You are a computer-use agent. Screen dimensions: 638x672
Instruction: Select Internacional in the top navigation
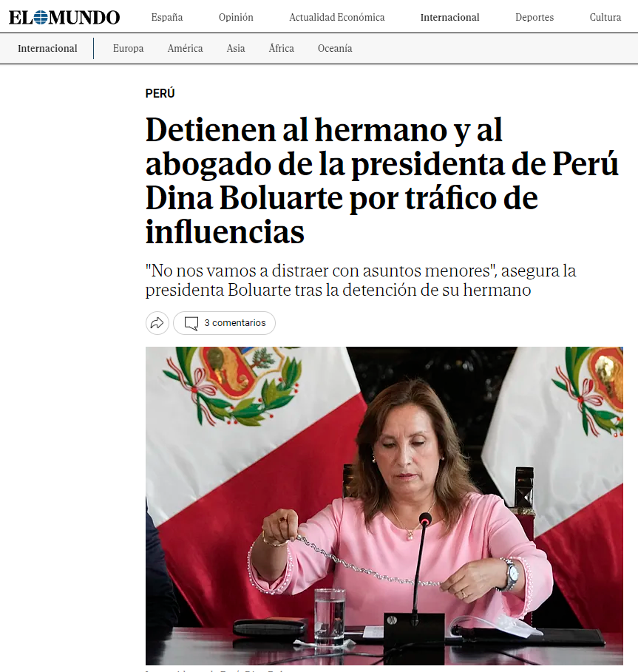point(450,17)
